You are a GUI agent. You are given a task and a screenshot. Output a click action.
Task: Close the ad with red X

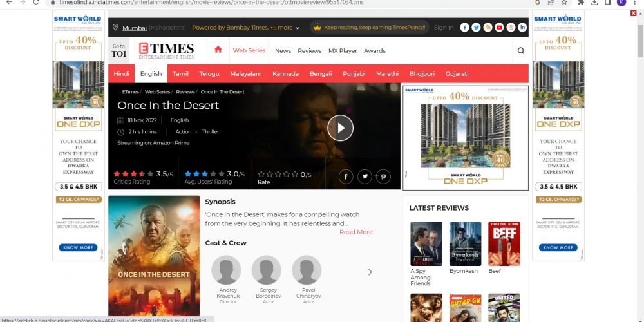click(x=633, y=13)
